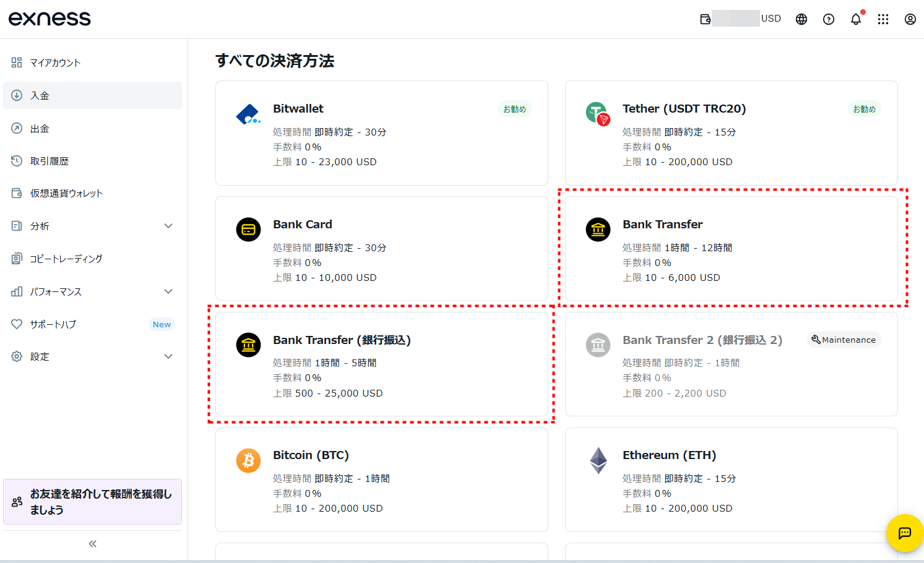Select 出金 in the sidebar
Viewport: 924px width, 563px height.
(92, 128)
